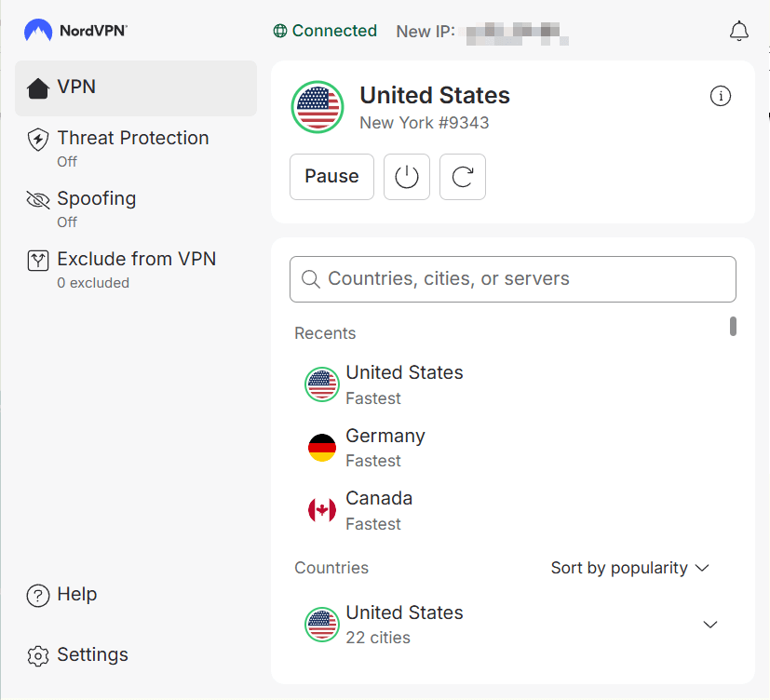Reconnect using the refresh arrow icon
This screenshot has width=770, height=700.
[463, 177]
